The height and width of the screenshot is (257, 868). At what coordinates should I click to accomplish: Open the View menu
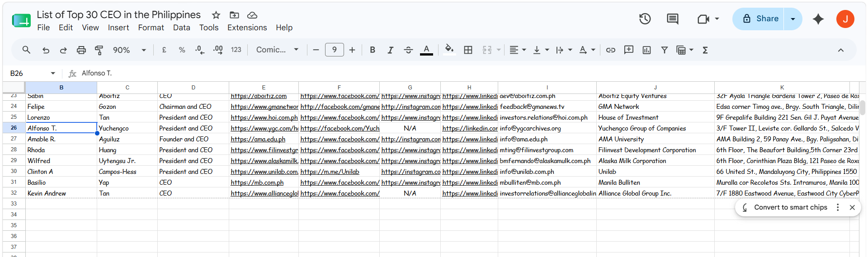click(90, 28)
